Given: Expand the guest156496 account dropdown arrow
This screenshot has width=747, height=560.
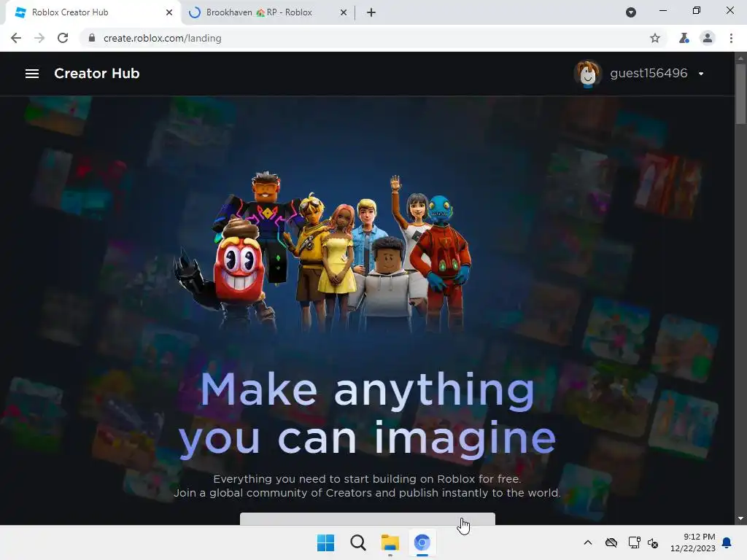Looking at the screenshot, I should pyautogui.click(x=701, y=74).
